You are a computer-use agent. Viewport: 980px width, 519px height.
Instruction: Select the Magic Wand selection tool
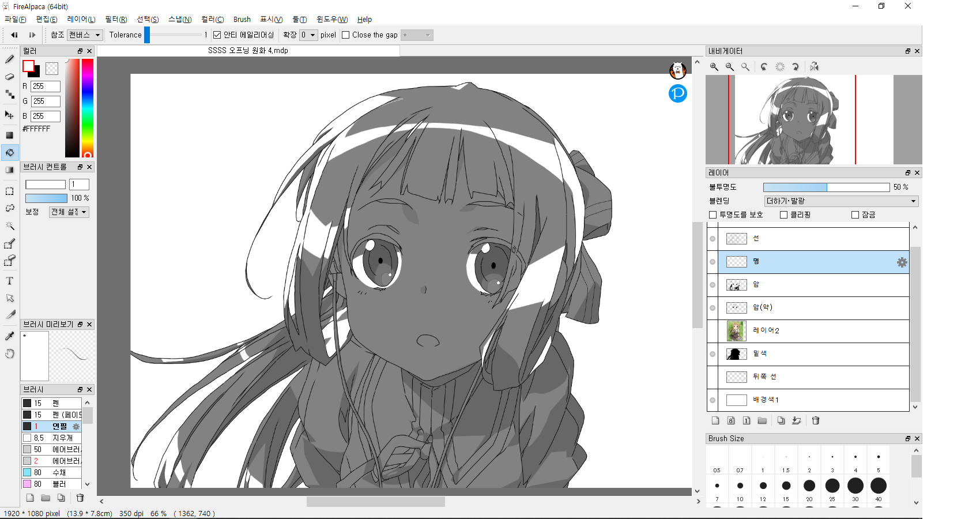pyautogui.click(x=10, y=225)
